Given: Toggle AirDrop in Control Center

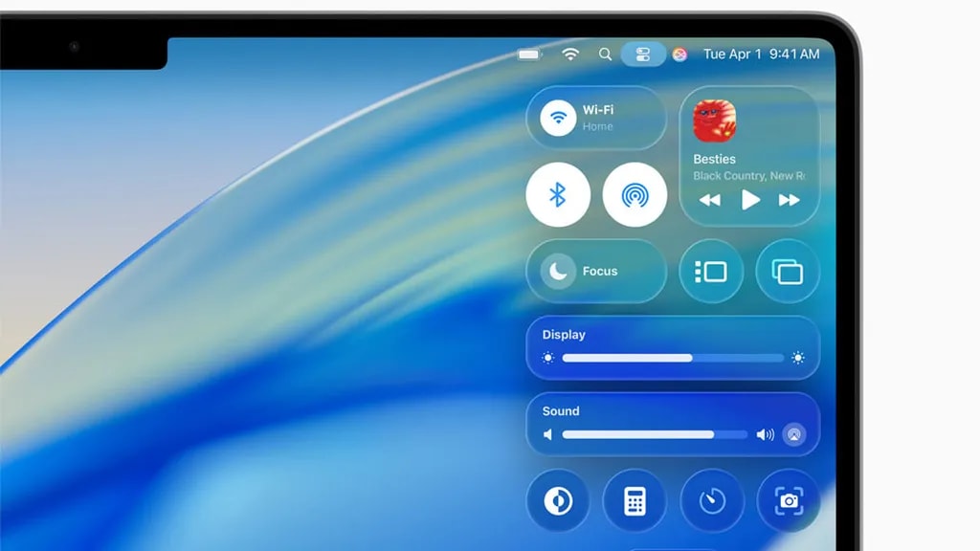Looking at the screenshot, I should pos(635,195).
